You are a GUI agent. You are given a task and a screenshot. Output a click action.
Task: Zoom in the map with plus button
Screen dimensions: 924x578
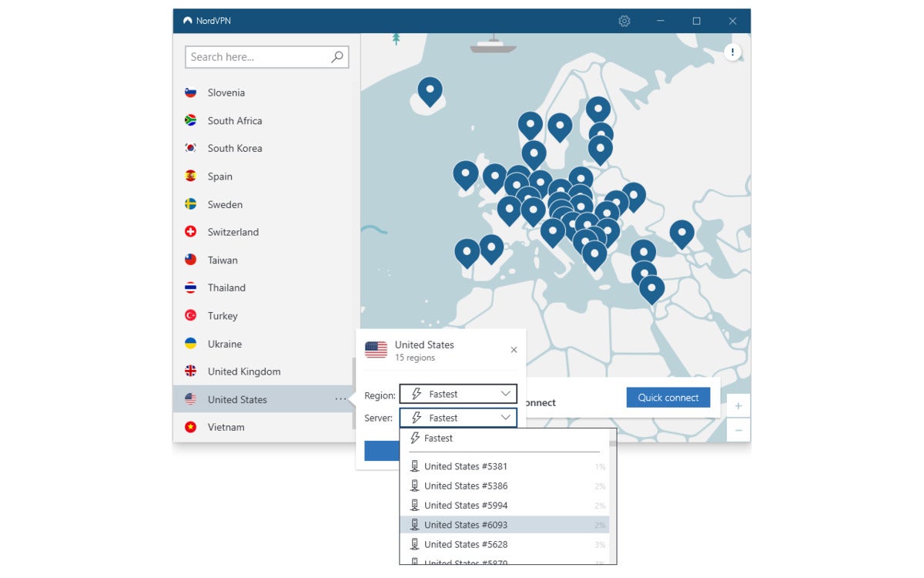click(738, 406)
